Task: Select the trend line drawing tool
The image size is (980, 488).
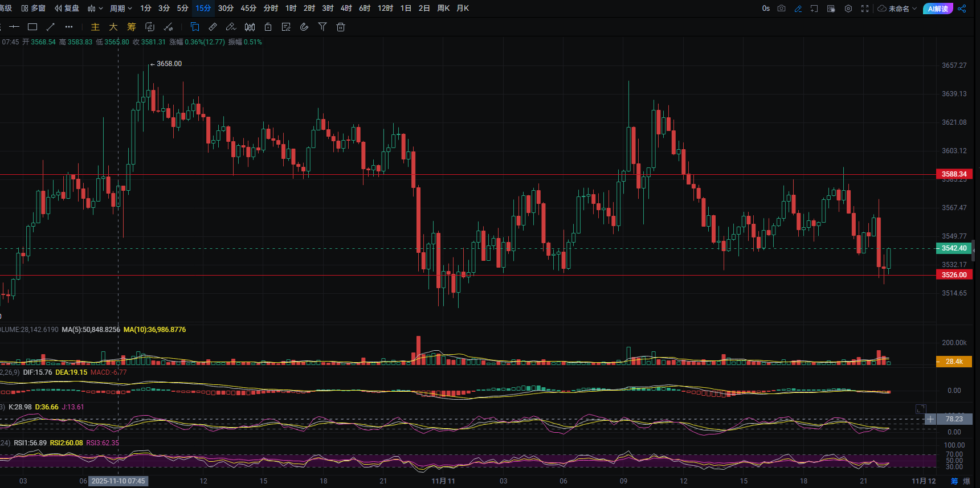Action: tap(51, 27)
